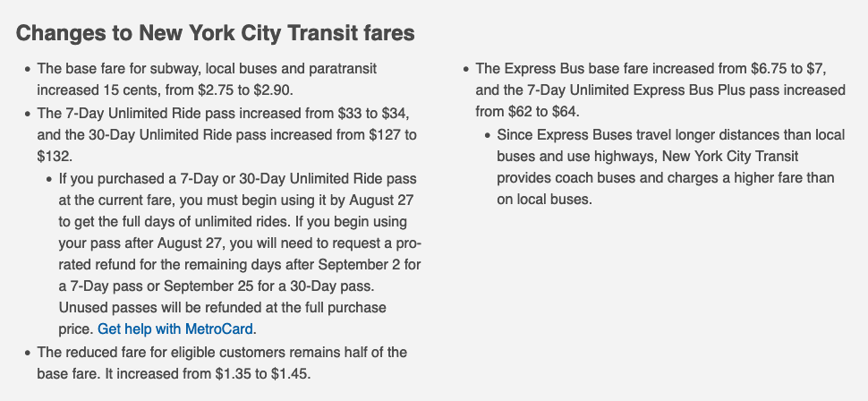Click the Changes to New York City Transit fares heading
This screenshot has height=401, width=868.
click(x=216, y=34)
